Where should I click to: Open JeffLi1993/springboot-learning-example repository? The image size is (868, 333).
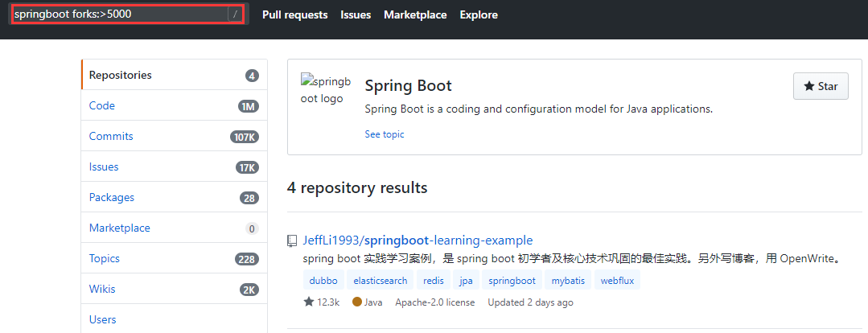point(418,240)
